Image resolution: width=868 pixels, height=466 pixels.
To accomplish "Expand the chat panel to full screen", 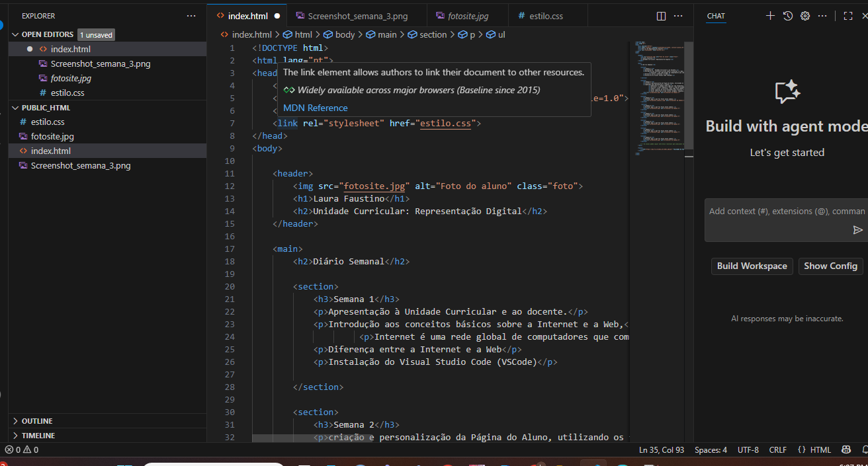I will tap(847, 15).
